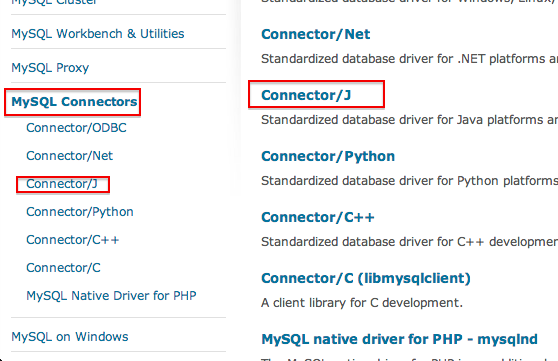Open MySQL Workbench & Utilities sidebar link

[98, 34]
